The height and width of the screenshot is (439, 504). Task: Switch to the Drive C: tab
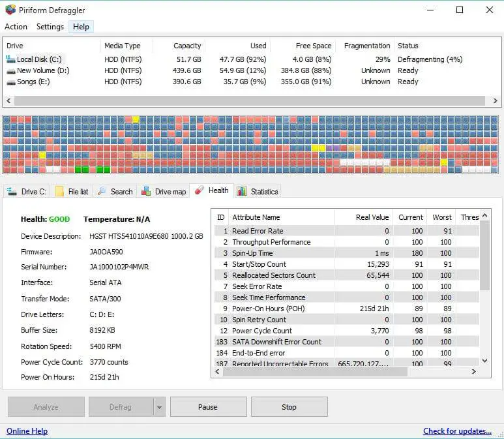(x=27, y=192)
